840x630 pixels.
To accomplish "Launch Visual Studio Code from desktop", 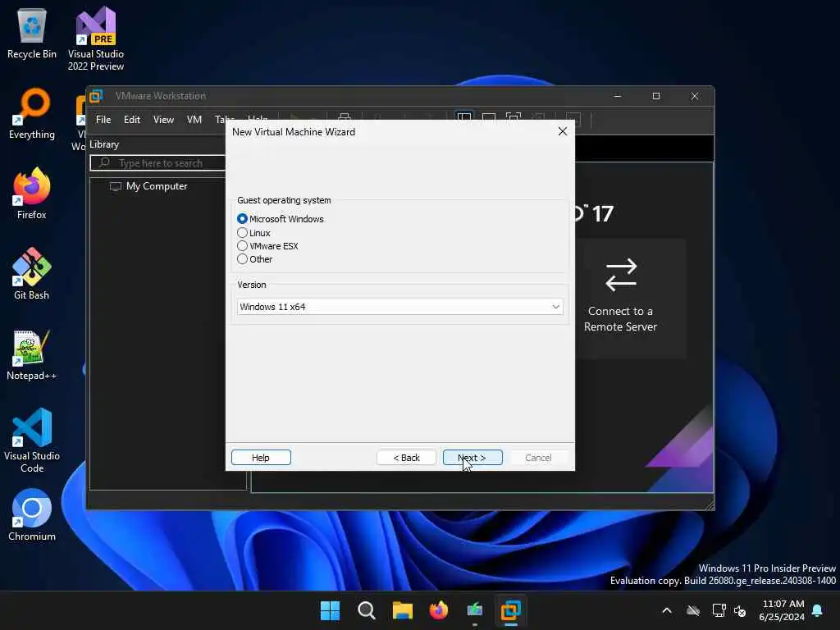I will [x=32, y=441].
